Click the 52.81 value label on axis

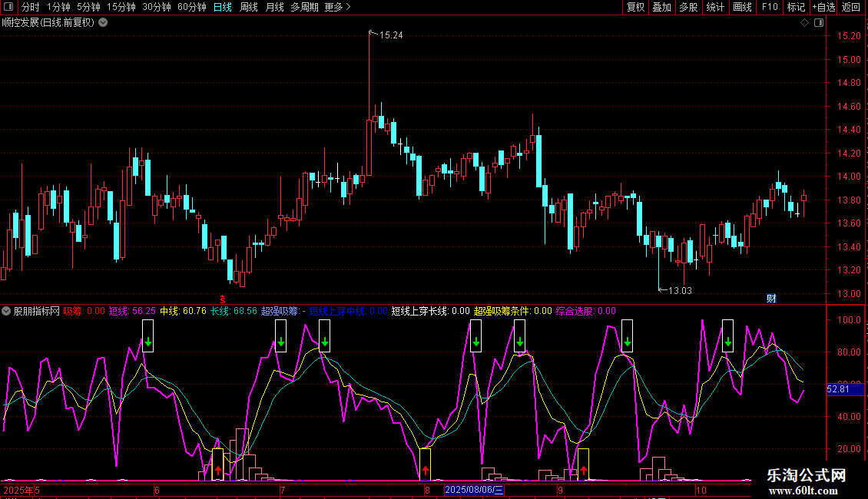point(837,389)
